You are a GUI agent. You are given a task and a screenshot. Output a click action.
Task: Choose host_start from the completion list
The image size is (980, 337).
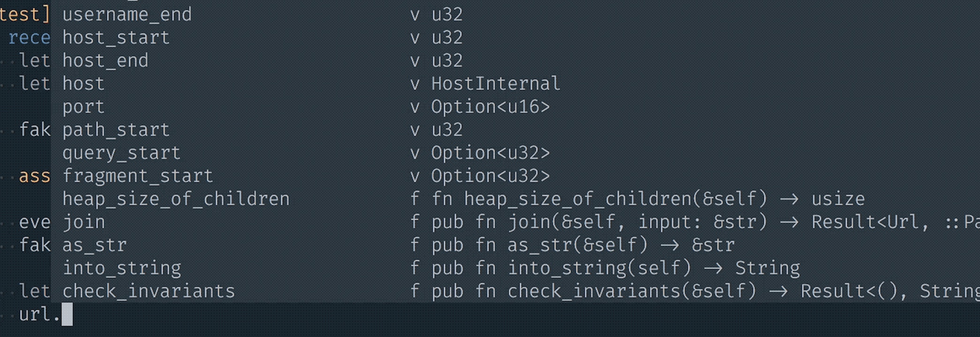tap(116, 37)
